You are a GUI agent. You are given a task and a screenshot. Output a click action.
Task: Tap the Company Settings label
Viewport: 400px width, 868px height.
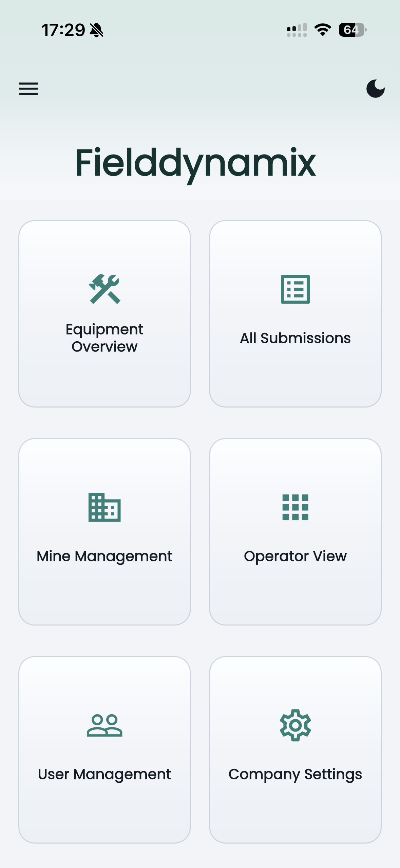(x=295, y=774)
